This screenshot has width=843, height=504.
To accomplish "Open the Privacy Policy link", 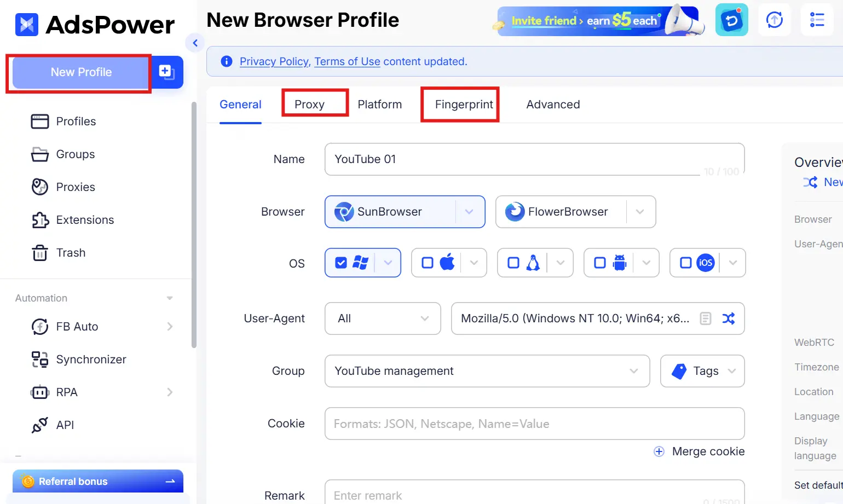I will pyautogui.click(x=274, y=61).
